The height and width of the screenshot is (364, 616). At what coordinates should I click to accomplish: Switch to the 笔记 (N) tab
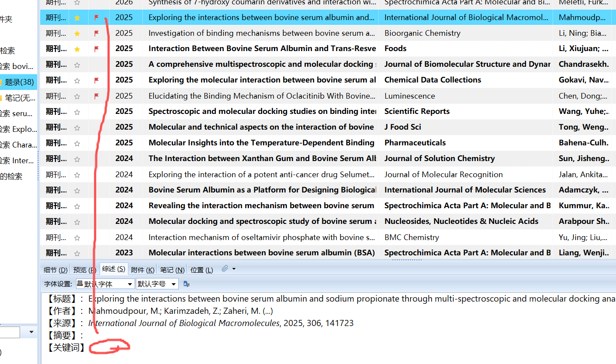click(172, 270)
